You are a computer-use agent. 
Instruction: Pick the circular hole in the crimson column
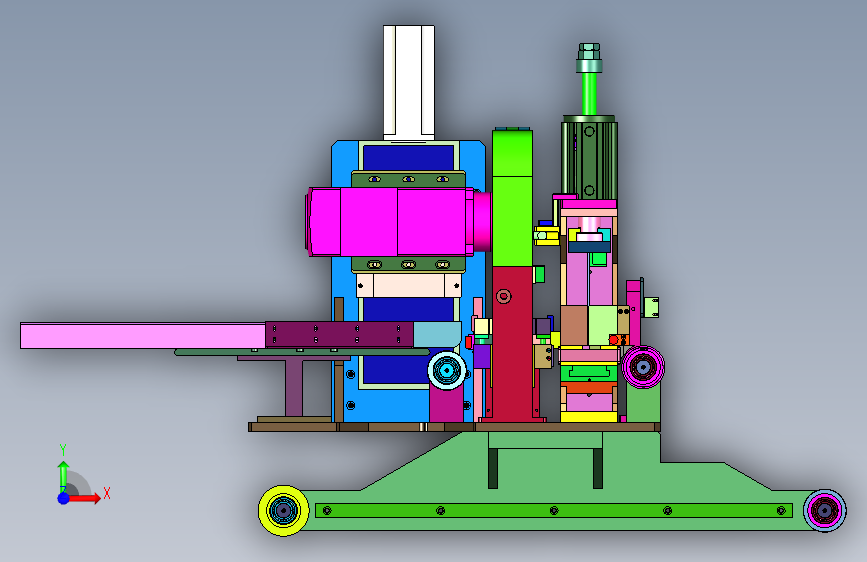(x=503, y=296)
